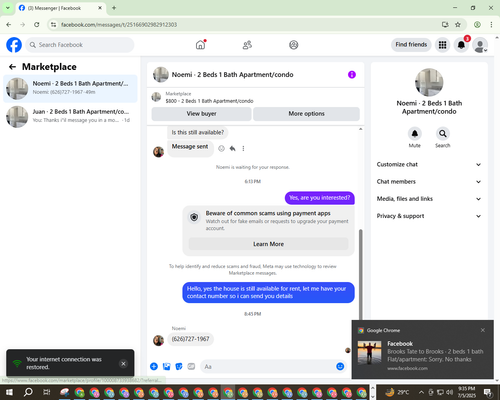This screenshot has height=400, width=500.
Task: Open more menu for Message sent bubble
Action: (x=243, y=149)
